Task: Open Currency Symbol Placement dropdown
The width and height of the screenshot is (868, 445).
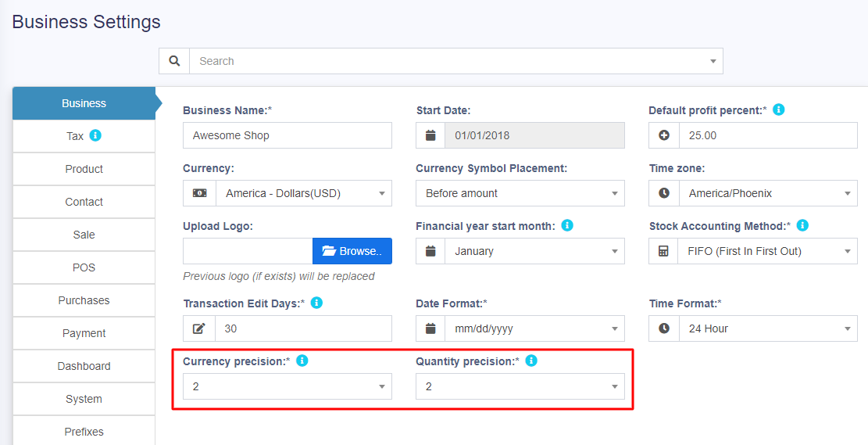Action: pos(520,193)
